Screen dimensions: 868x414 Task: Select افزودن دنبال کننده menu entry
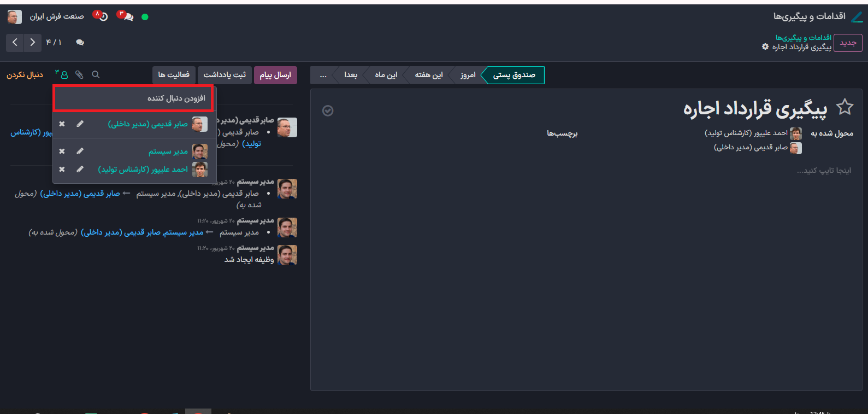[176, 98]
